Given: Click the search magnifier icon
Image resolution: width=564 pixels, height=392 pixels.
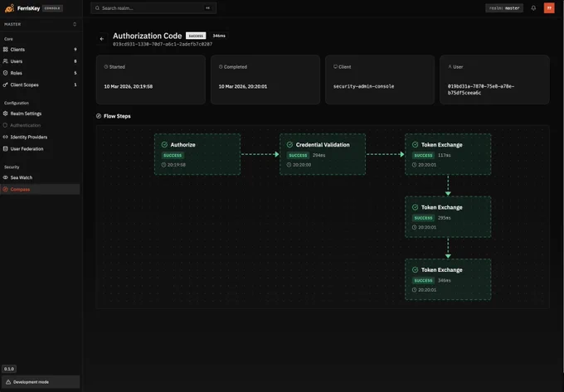Looking at the screenshot, I should 97,8.
